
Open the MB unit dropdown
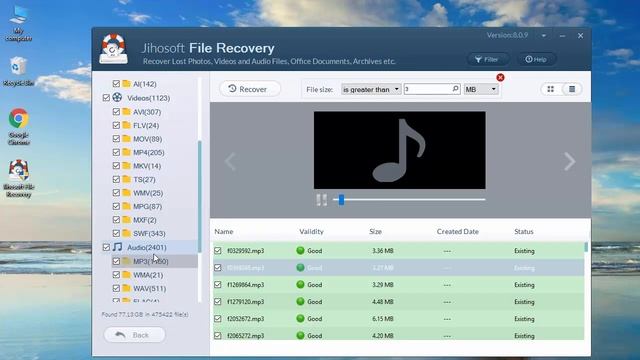(481, 89)
